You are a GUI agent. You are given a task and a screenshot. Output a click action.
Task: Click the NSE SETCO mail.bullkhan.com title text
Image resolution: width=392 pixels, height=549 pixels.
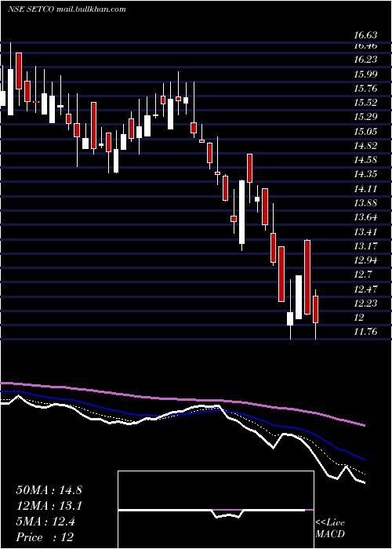point(67,9)
